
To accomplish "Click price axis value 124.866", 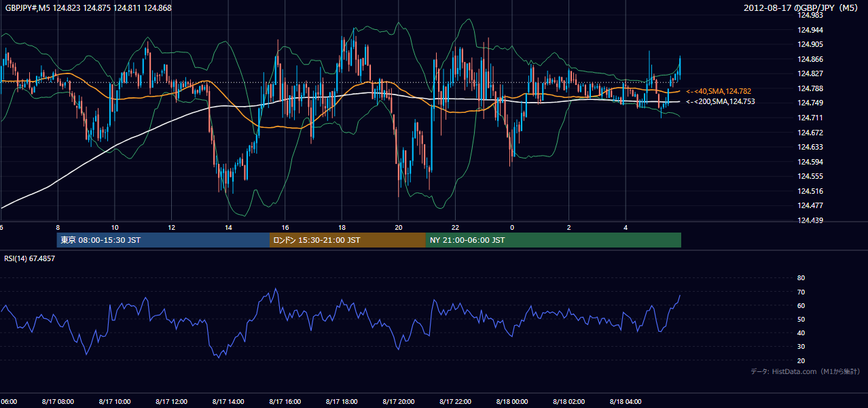I will point(810,59).
